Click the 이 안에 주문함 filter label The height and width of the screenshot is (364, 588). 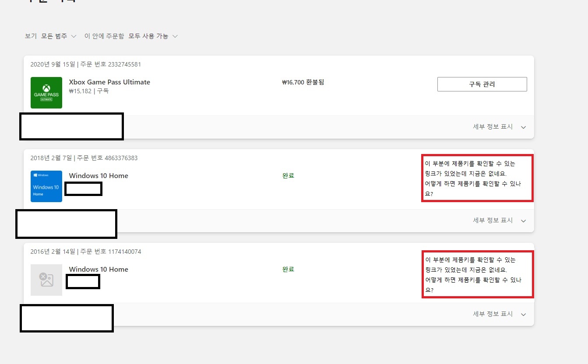(x=104, y=36)
